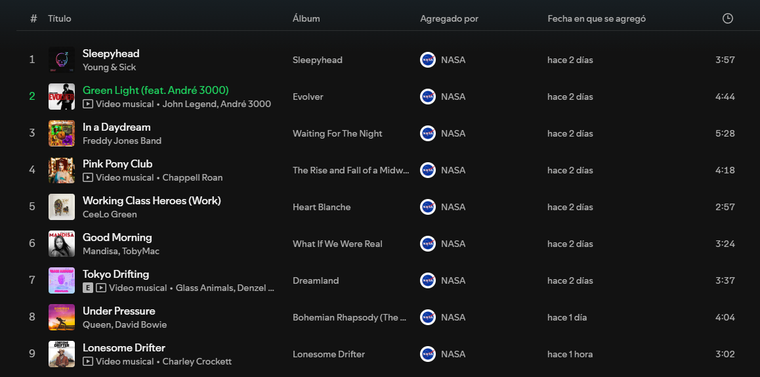The image size is (760, 377).
Task: Open Working Class Heroes (Work) title
Action: (x=152, y=201)
